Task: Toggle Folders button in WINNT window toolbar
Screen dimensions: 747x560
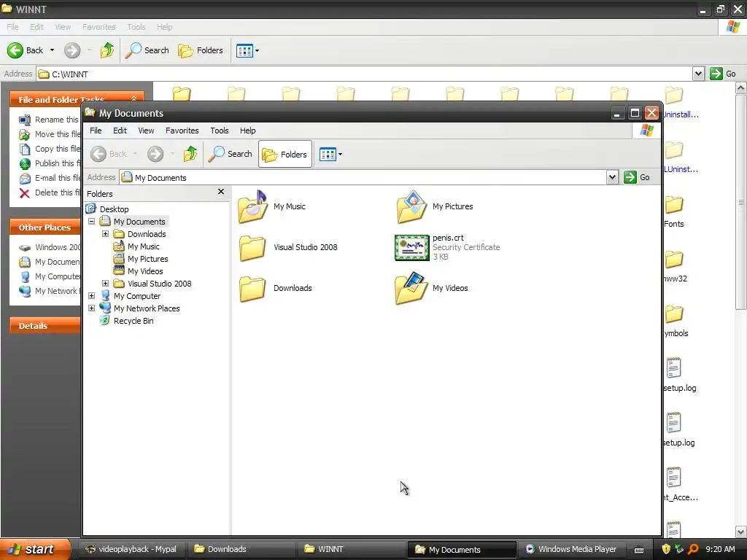Action: pos(200,50)
